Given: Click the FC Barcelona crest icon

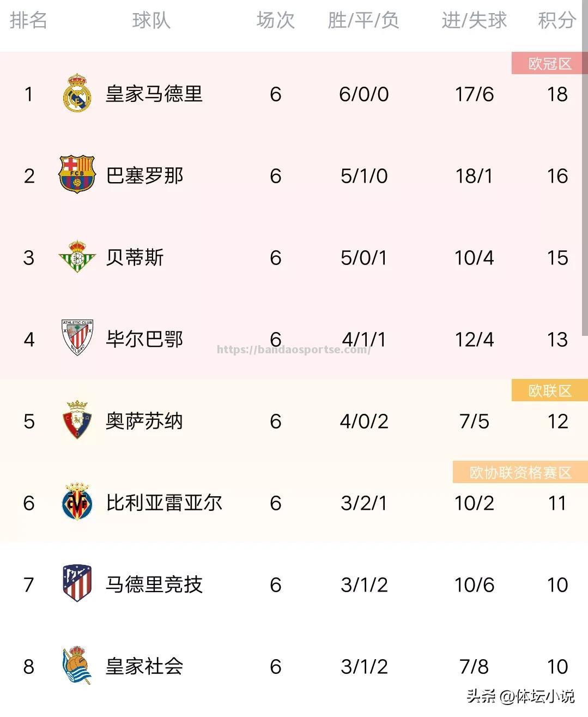Looking at the screenshot, I should (77, 175).
